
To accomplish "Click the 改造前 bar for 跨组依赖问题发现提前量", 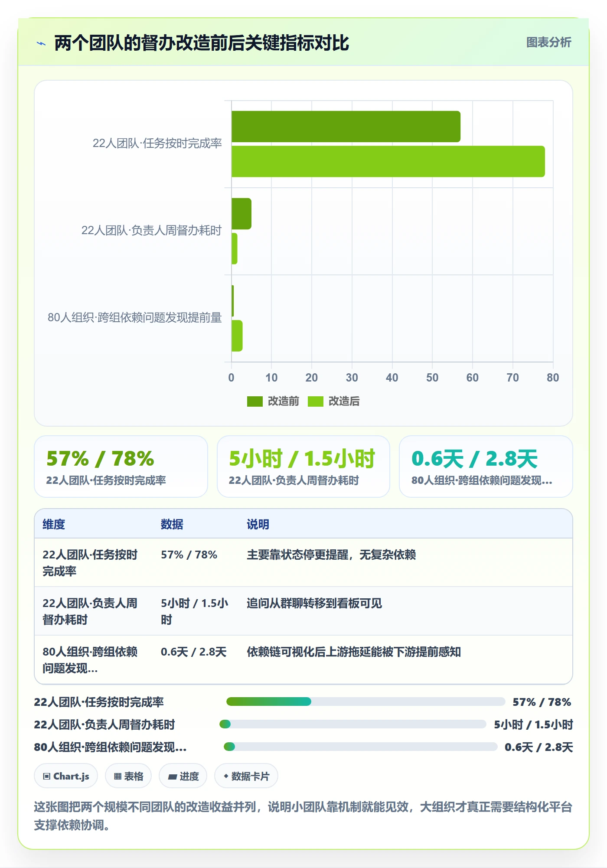I will click(233, 301).
